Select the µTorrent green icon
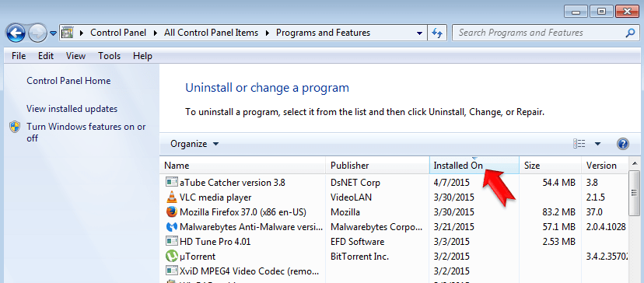 [x=171, y=257]
